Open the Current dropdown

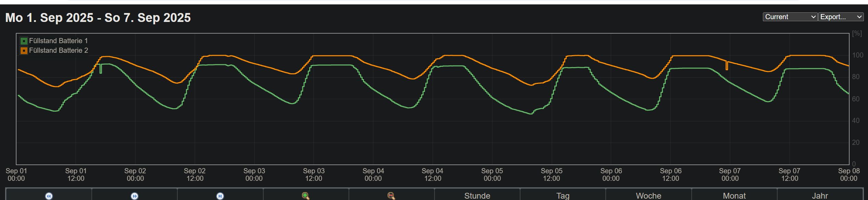pos(790,17)
